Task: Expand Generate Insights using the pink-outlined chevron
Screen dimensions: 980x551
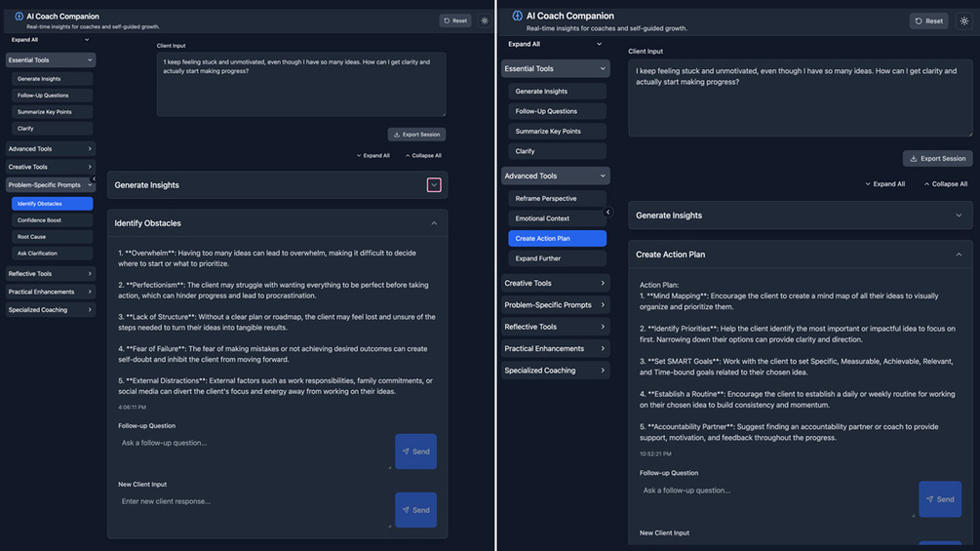Action: [434, 185]
